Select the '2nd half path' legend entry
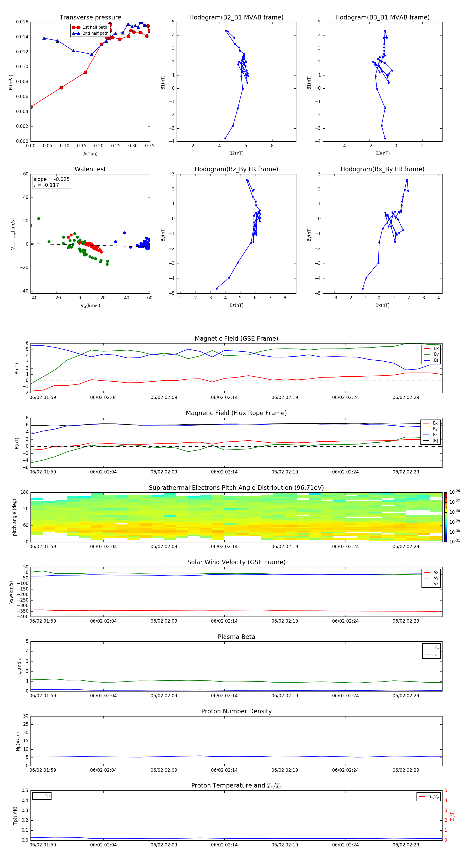This screenshot has width=473, height=868. (x=90, y=33)
